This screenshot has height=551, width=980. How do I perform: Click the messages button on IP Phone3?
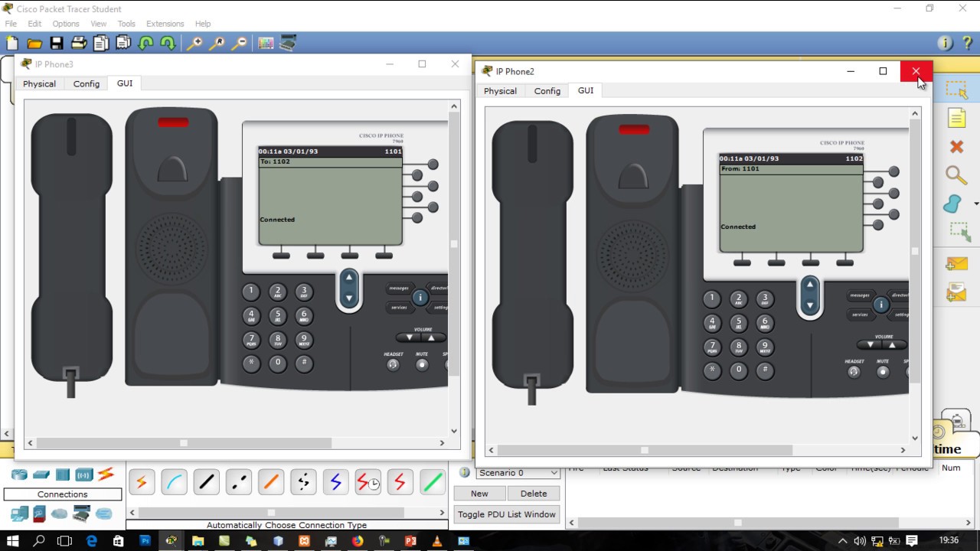coord(399,289)
